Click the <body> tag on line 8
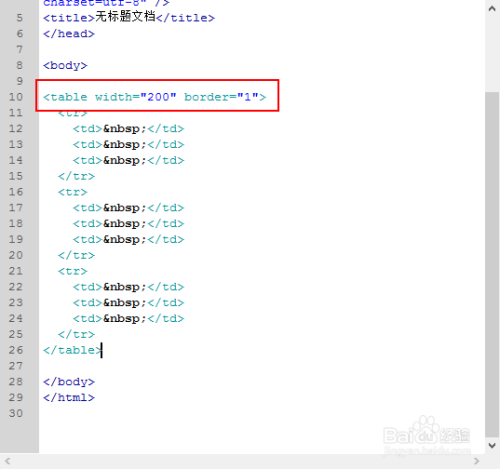Viewport: 500px width, 469px height. click(x=65, y=65)
